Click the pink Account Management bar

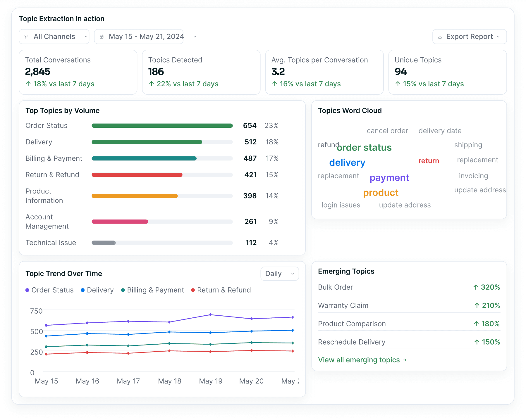coord(120,222)
